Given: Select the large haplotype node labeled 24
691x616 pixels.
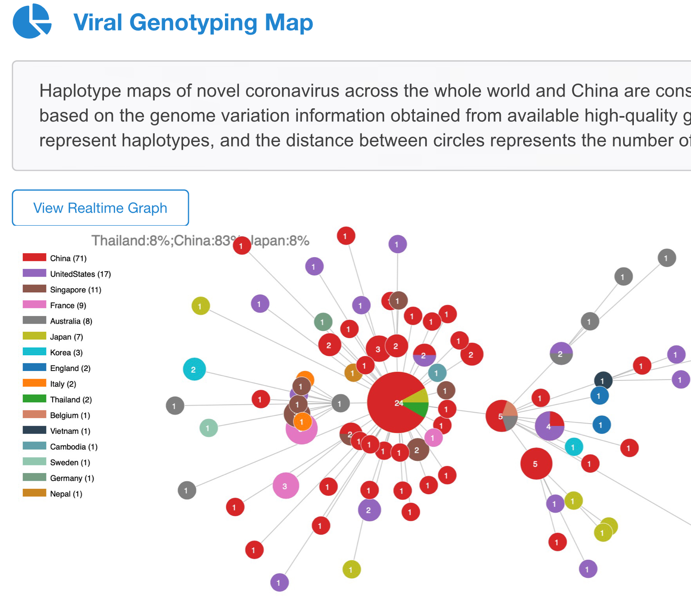Looking at the screenshot, I should click(x=392, y=403).
